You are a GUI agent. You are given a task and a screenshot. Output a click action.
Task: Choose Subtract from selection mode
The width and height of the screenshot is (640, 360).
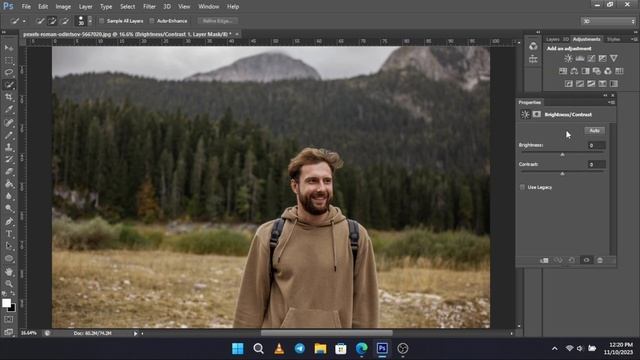[65, 21]
